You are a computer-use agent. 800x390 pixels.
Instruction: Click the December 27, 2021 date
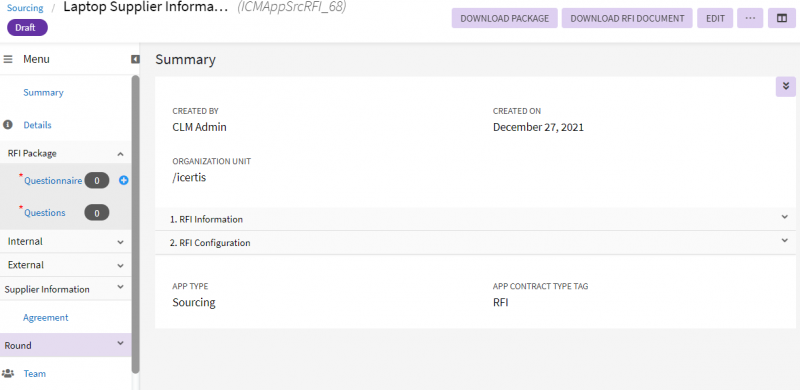pyautogui.click(x=538, y=127)
